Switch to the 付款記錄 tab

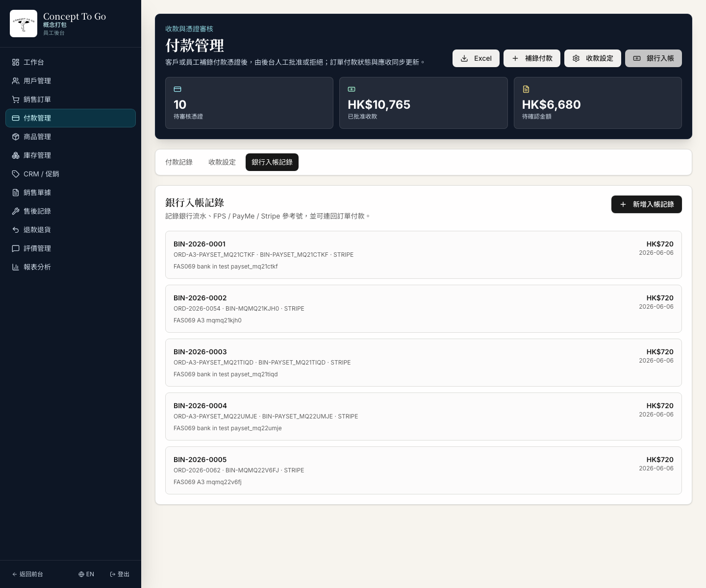pos(179,162)
